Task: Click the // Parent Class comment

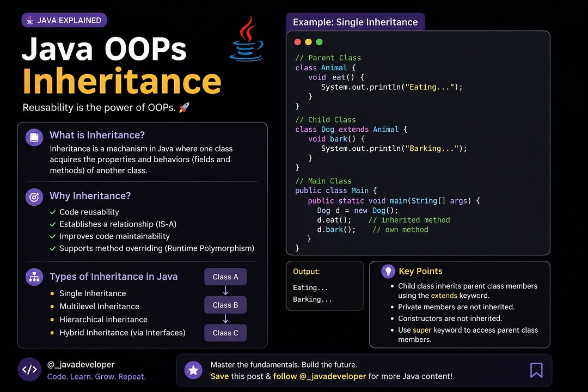Action: pos(328,58)
